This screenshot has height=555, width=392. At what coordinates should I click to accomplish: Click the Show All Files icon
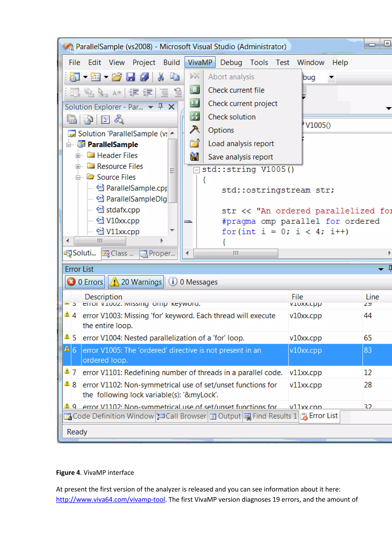88,120
